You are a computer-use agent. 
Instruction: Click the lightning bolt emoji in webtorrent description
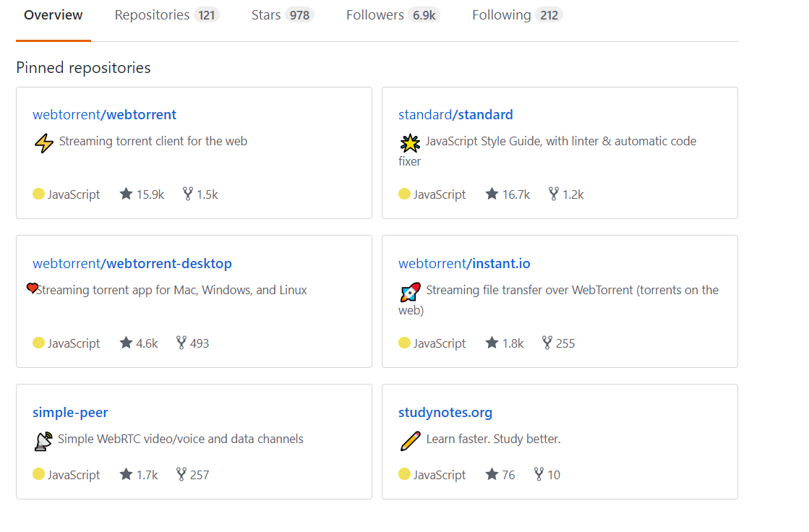click(44, 143)
